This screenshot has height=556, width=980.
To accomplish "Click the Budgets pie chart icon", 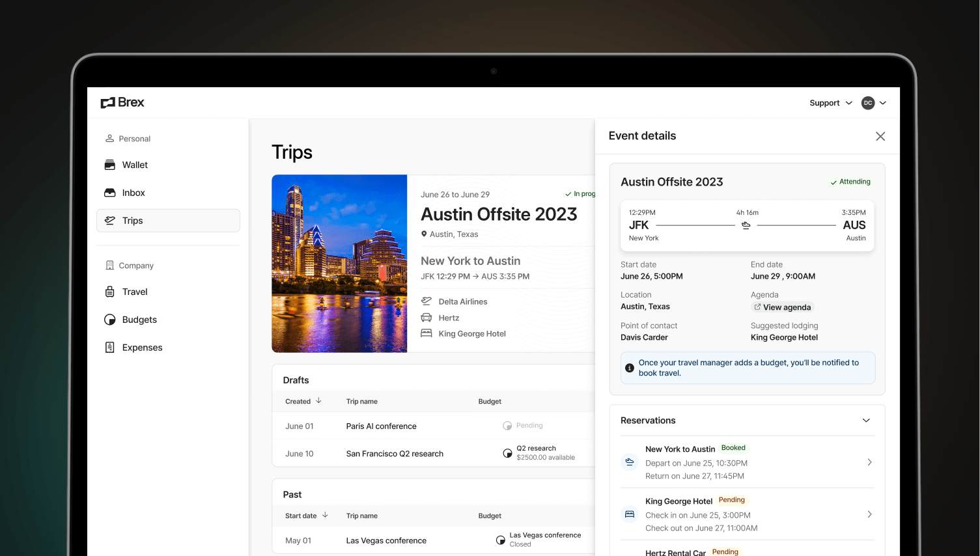I will [x=110, y=320].
